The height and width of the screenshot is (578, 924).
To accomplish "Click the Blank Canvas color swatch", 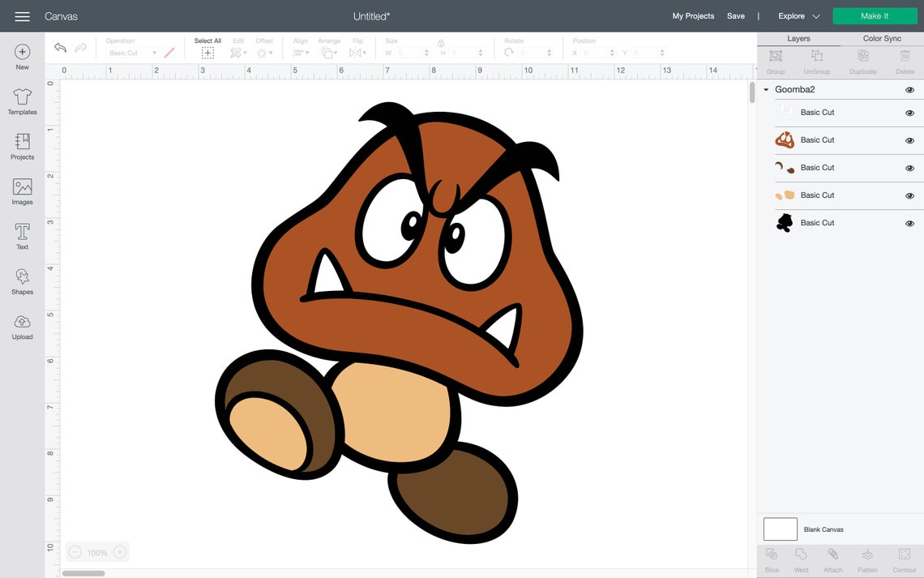I will [779, 529].
